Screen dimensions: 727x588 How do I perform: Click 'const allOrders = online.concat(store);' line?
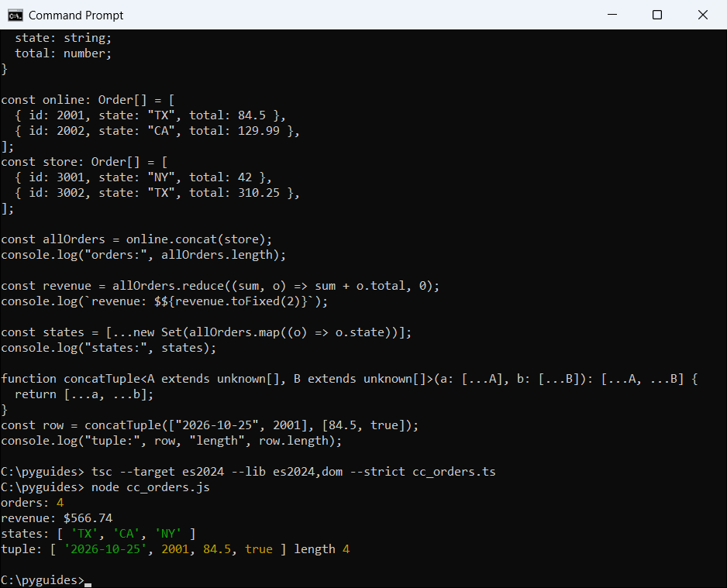tap(136, 239)
